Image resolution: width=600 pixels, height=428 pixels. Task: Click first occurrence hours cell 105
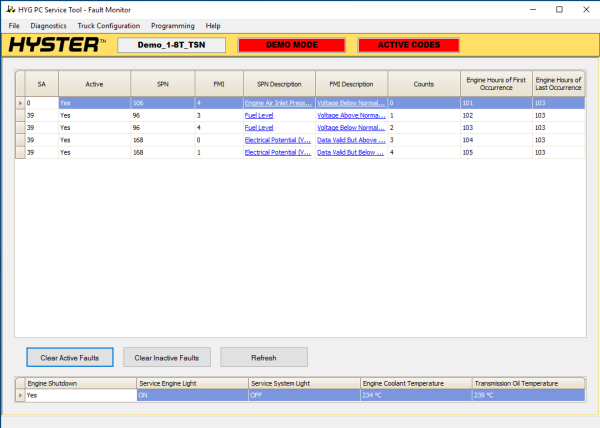tap(496, 152)
